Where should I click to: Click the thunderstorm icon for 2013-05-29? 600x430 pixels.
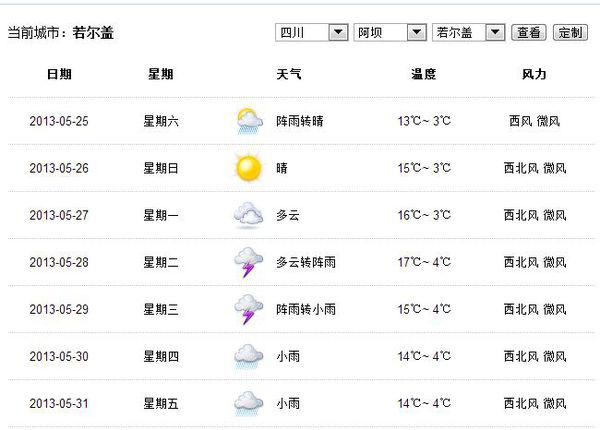coord(248,309)
